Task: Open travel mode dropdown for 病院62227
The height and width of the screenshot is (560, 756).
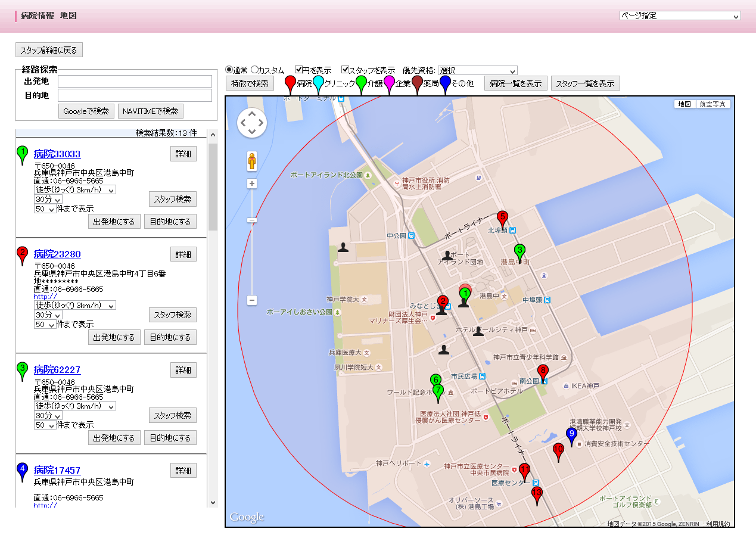Action: tap(75, 406)
